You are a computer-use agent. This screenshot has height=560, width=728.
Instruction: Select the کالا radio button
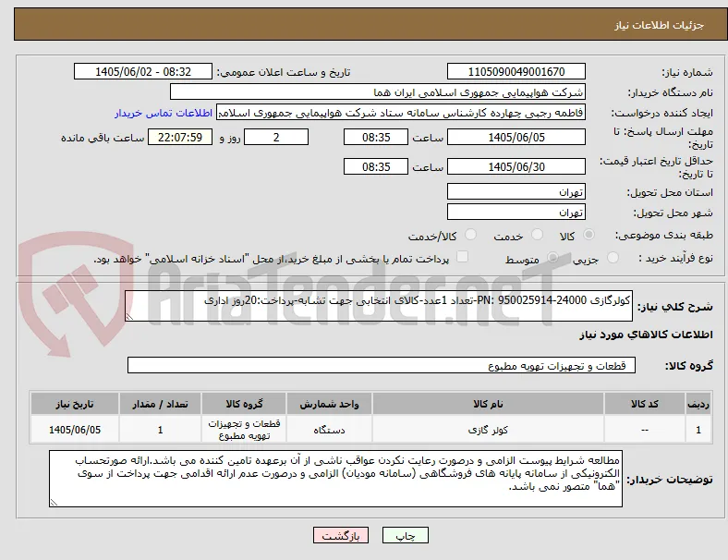588,235
